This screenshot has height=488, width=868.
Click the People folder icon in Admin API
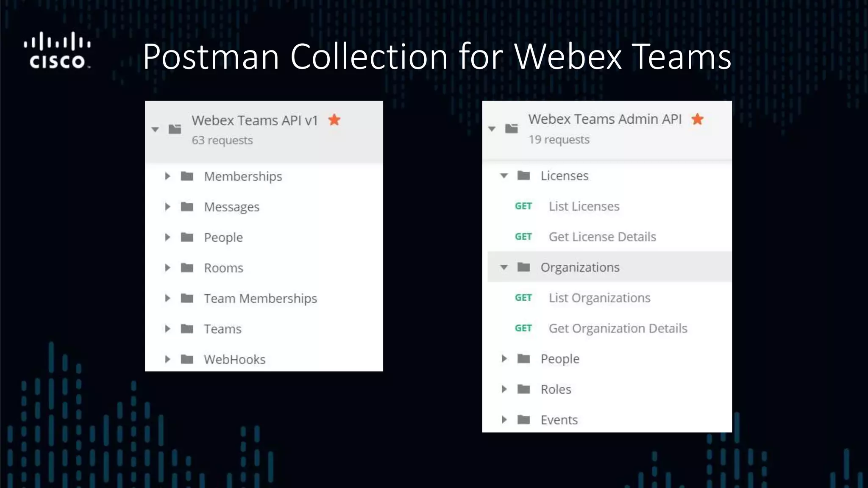click(x=524, y=358)
